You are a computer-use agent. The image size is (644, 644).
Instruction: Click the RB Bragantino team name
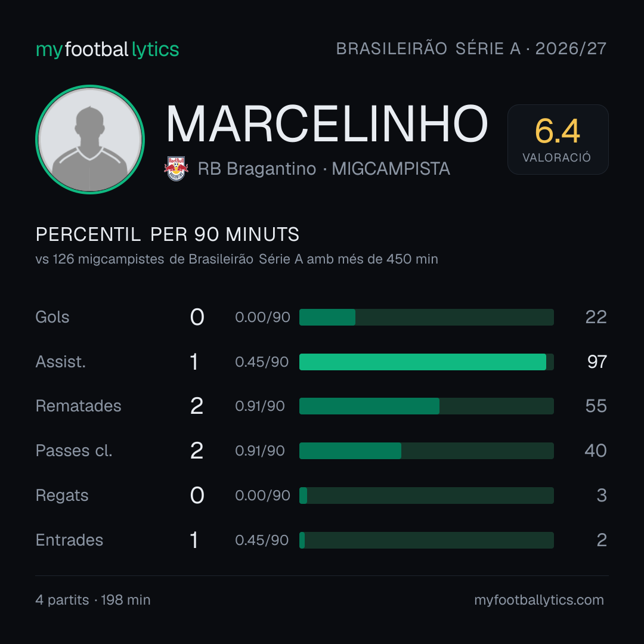[257, 169]
